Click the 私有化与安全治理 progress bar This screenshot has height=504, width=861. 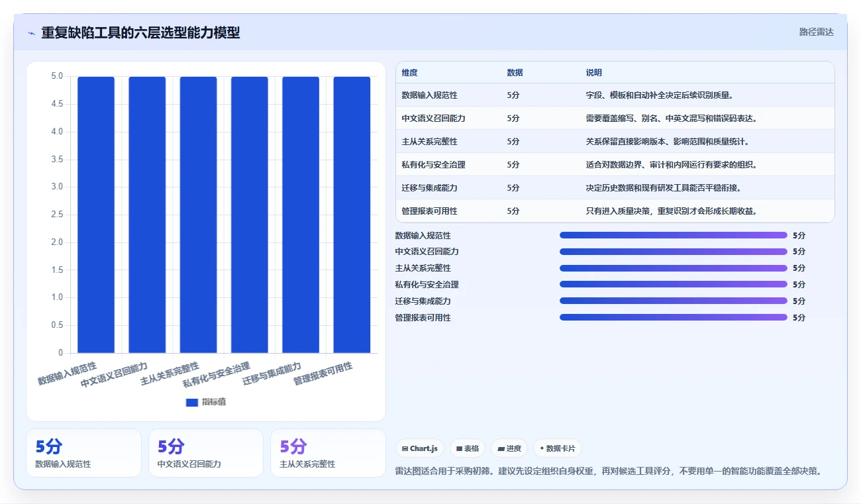(x=674, y=284)
